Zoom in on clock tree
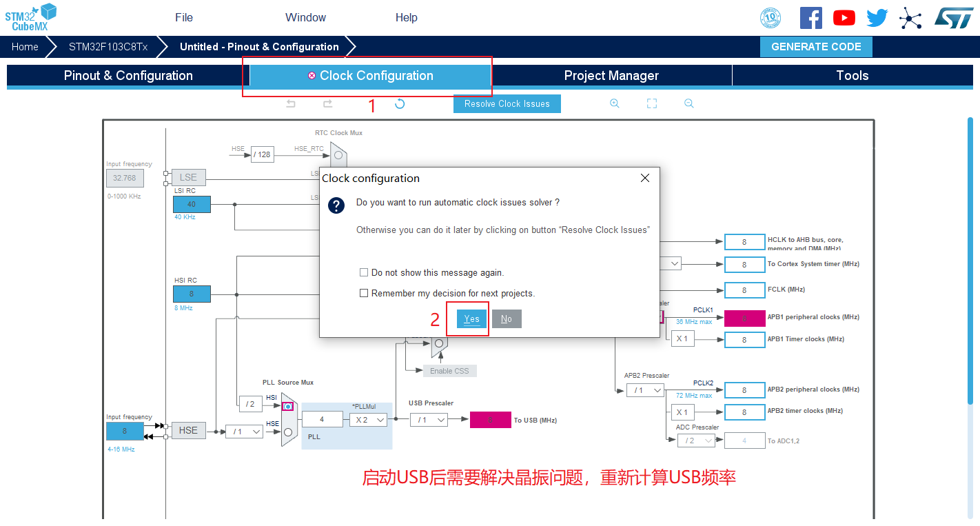 pyautogui.click(x=615, y=103)
